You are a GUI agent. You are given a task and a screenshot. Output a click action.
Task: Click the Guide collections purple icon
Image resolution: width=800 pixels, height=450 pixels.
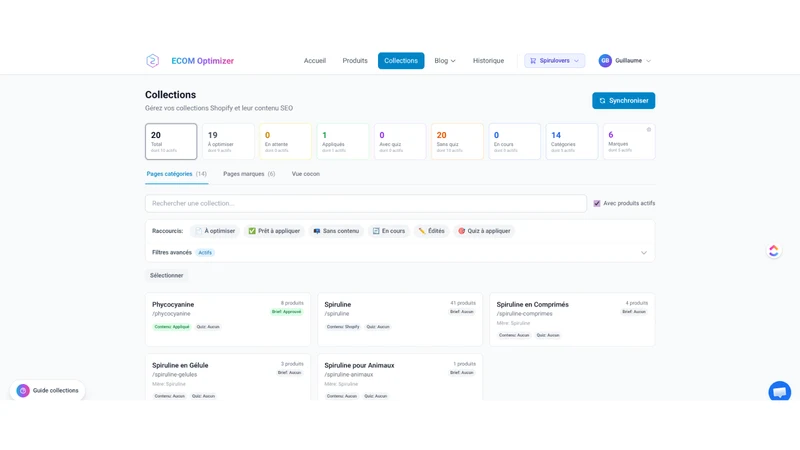pyautogui.click(x=23, y=390)
